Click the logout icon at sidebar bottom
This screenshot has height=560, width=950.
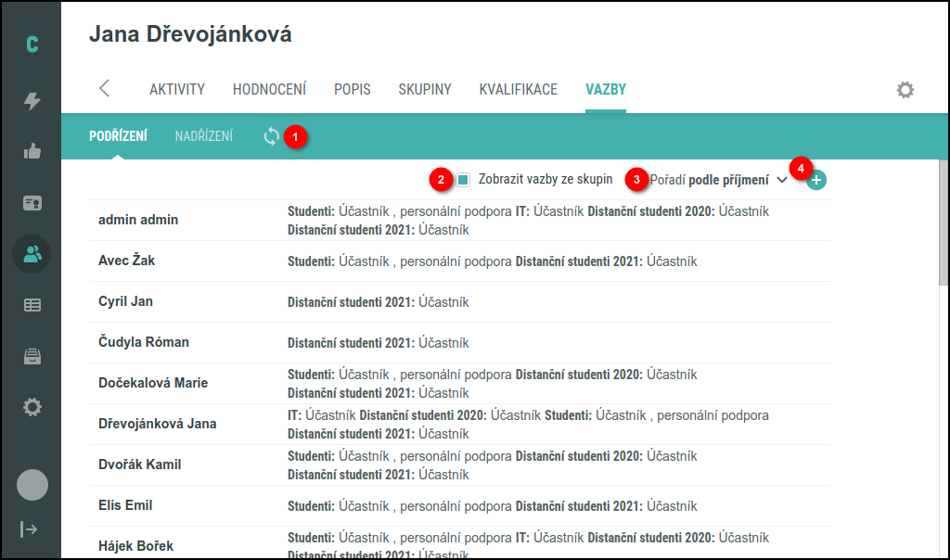32,529
